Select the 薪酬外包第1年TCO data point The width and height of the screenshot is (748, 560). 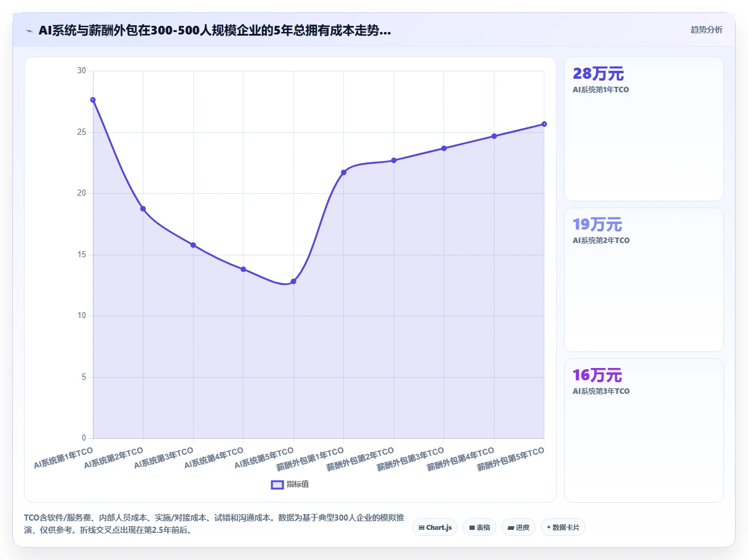coord(343,172)
